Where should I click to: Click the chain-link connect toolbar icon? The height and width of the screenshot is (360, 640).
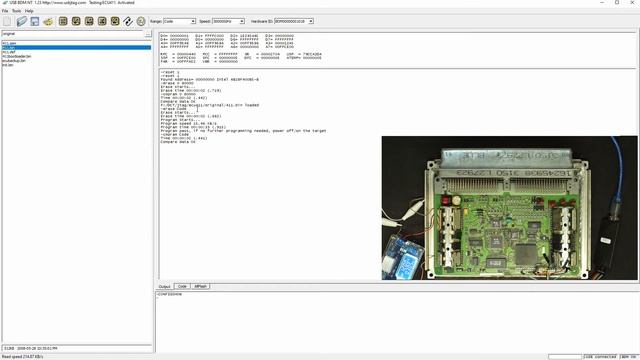tap(128, 21)
